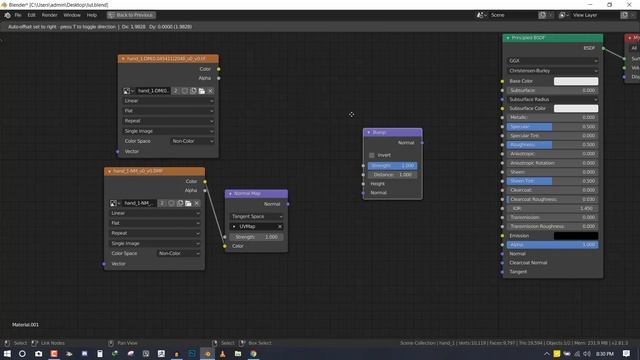Toggle fake user on hand_1.DM image
The height and width of the screenshot is (360, 640).
pos(185,91)
